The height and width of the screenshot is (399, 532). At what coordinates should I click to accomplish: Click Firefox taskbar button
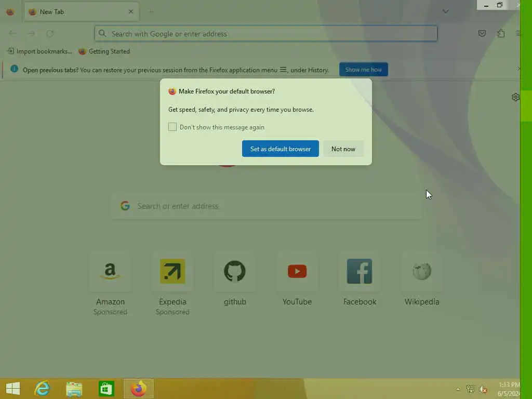click(138, 389)
